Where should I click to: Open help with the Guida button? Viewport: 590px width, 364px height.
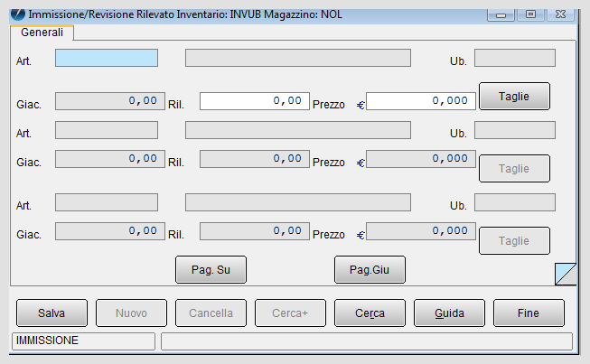coord(449,313)
